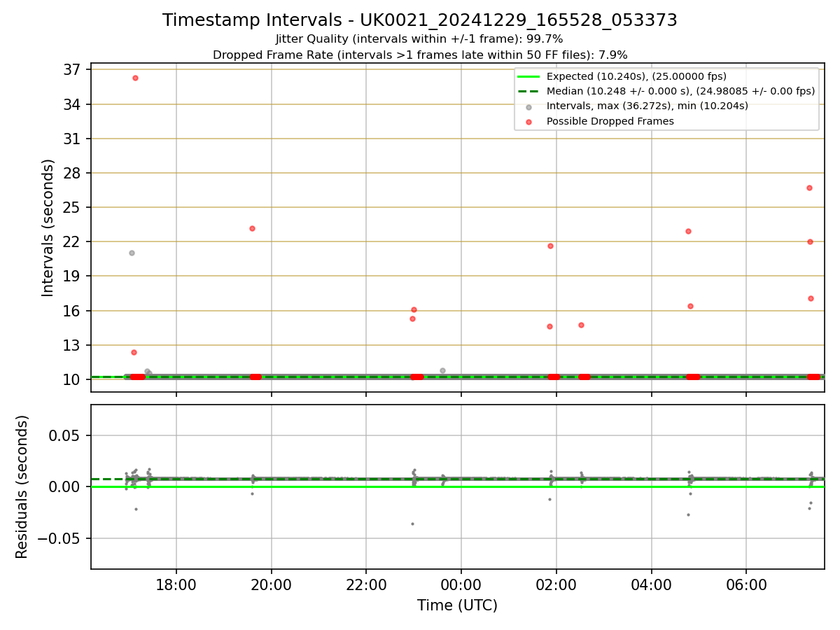The height and width of the screenshot is (630, 840).
Task: Click the red point near 12.4 seconds
Action: pos(134,352)
